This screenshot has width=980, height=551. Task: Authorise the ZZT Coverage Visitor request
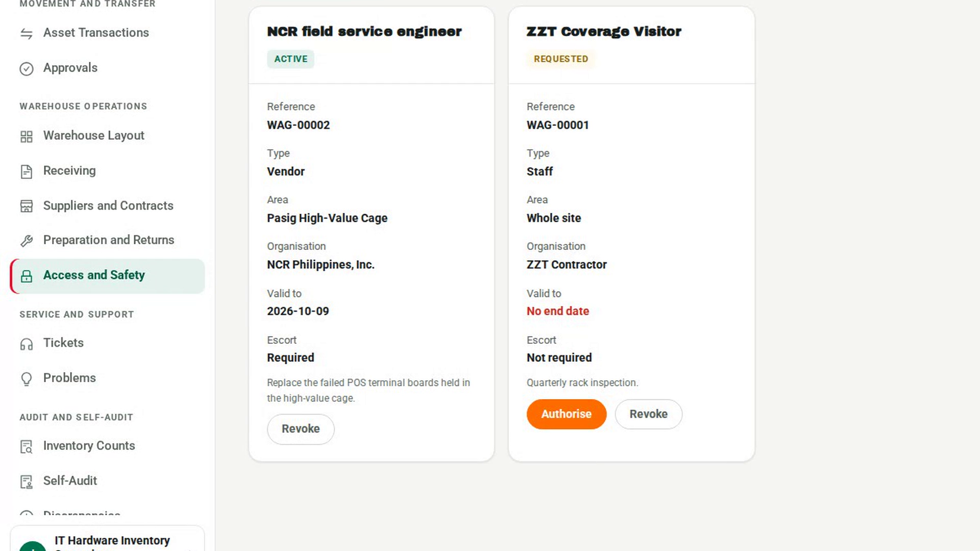click(x=567, y=414)
